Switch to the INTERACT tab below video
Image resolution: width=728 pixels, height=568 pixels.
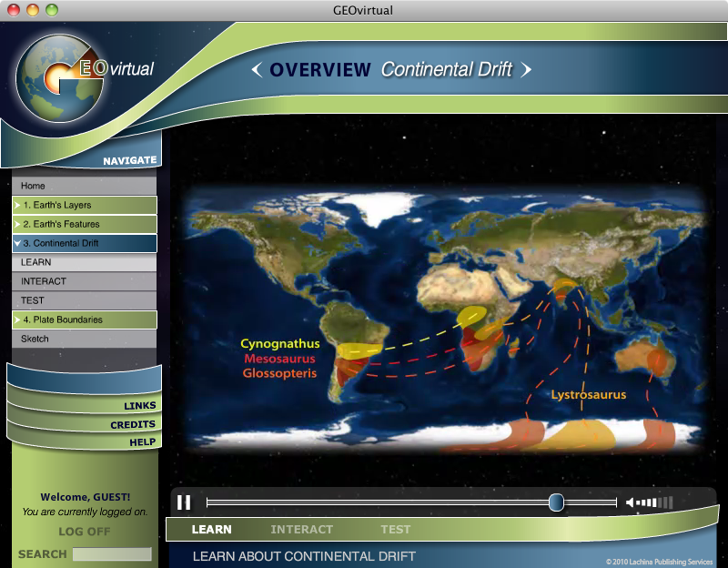click(x=302, y=530)
